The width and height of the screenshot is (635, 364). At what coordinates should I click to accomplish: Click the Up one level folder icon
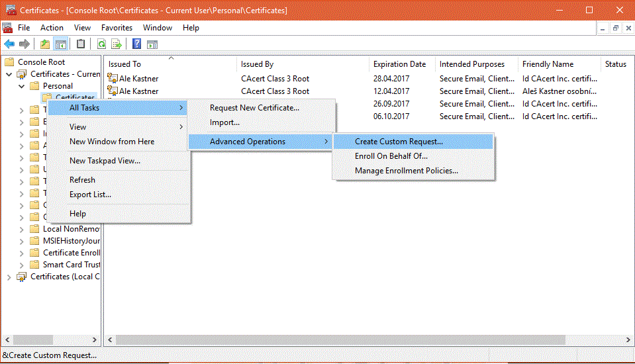click(44, 44)
